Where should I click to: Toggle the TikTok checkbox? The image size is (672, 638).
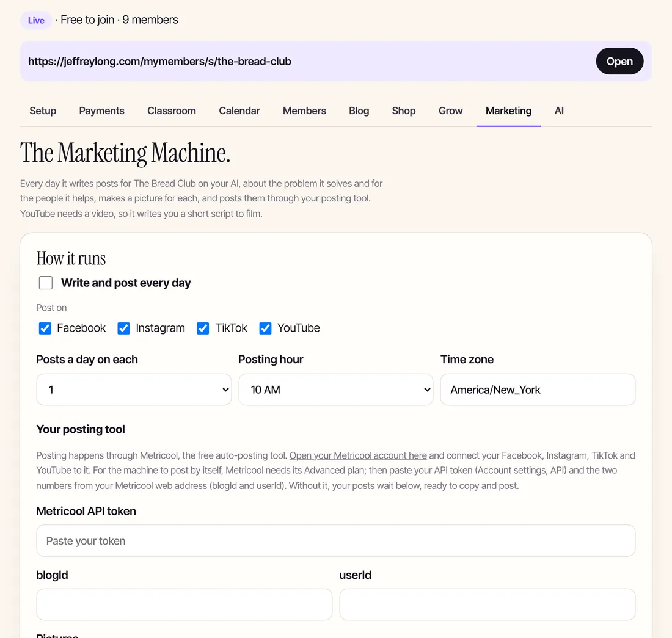click(x=203, y=328)
